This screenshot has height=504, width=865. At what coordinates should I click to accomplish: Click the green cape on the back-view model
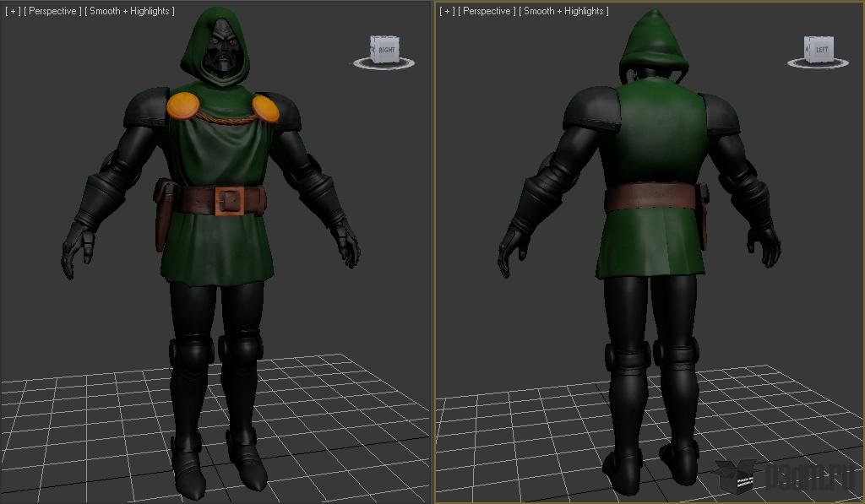pyautogui.click(x=657, y=135)
